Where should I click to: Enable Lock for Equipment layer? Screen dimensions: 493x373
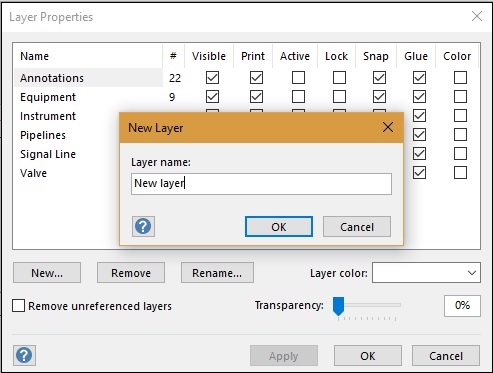click(339, 97)
